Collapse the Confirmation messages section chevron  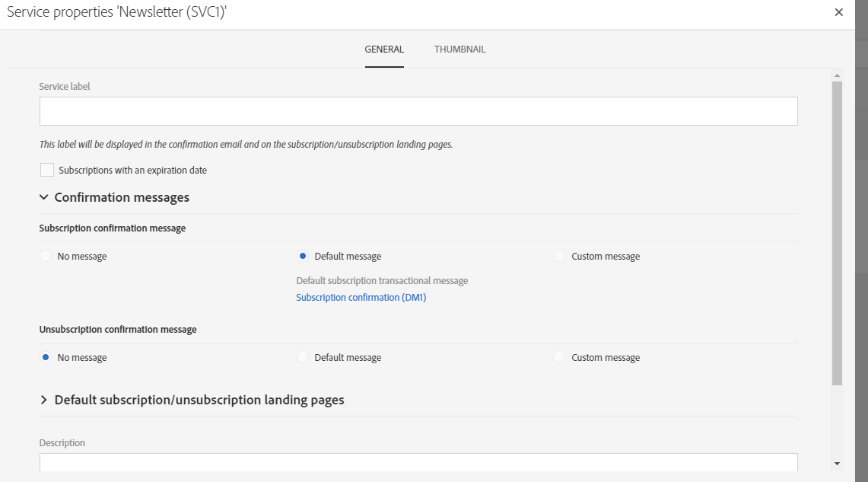click(43, 198)
